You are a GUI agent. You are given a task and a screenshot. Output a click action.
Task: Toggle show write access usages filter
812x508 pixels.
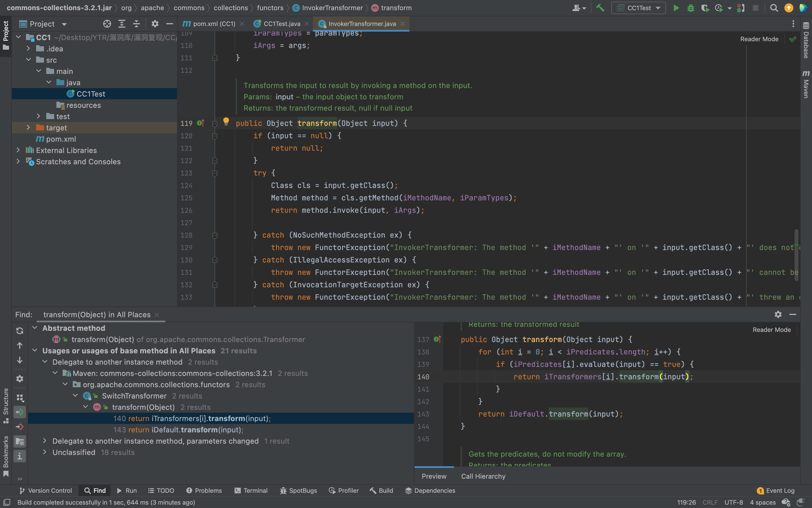[x=20, y=427]
